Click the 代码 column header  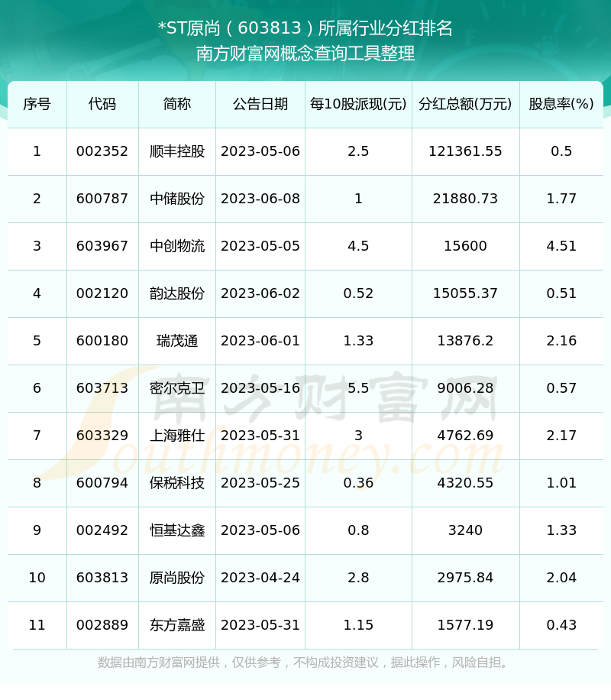(x=102, y=105)
